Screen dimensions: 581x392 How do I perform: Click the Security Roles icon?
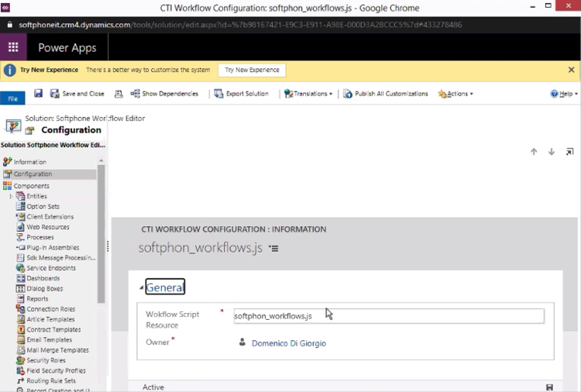(x=20, y=360)
